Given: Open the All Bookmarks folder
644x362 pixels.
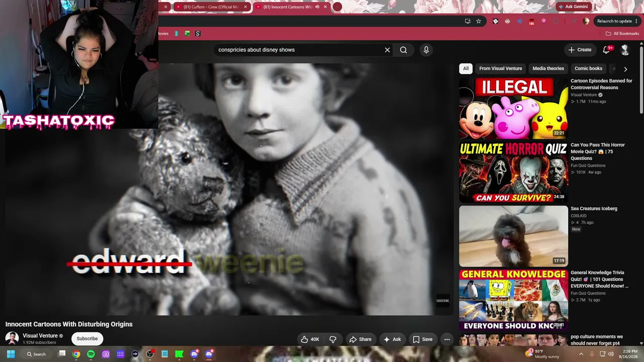Looking at the screenshot, I should tap(622, 34).
